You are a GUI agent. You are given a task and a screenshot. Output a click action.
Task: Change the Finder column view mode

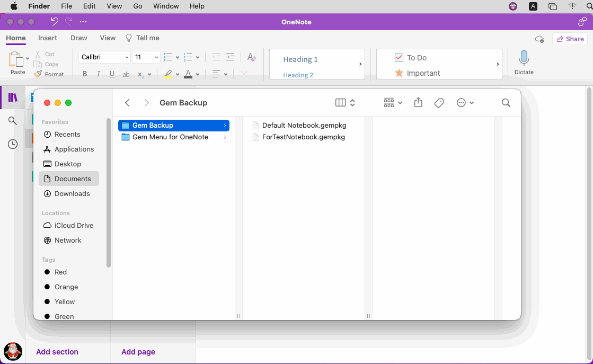345,103
